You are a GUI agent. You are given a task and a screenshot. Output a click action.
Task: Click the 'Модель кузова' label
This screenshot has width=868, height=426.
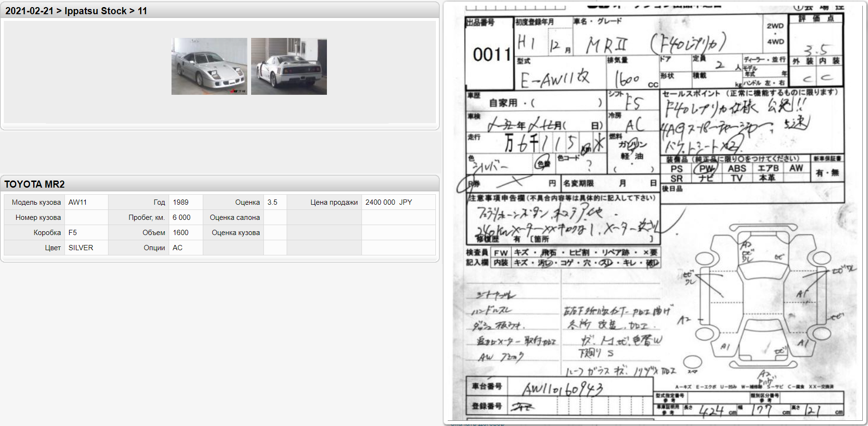coord(36,202)
